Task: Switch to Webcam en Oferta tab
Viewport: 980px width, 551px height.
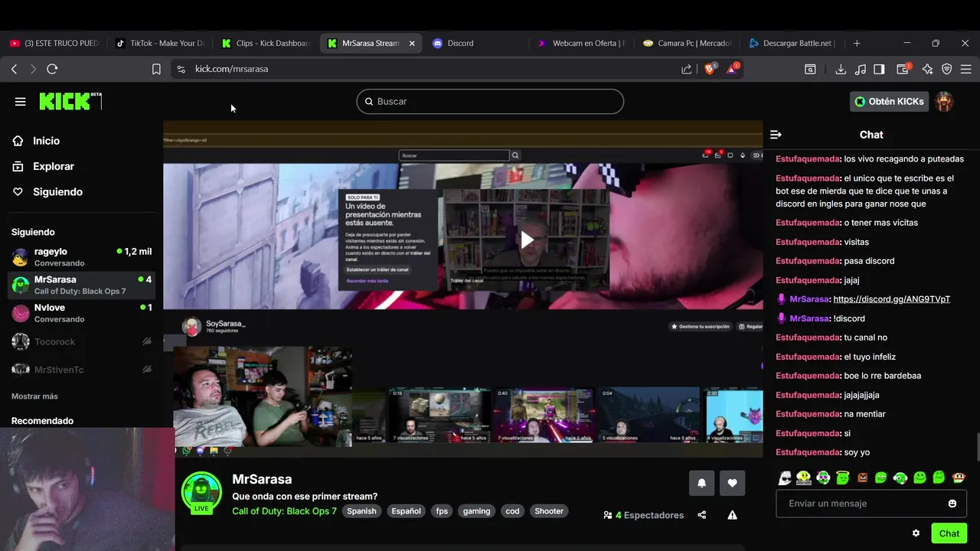Action: [x=582, y=44]
